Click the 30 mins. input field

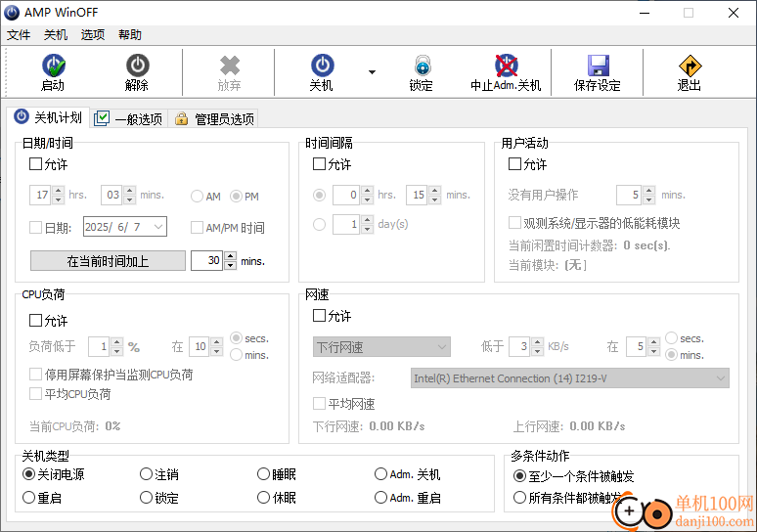pos(207,261)
